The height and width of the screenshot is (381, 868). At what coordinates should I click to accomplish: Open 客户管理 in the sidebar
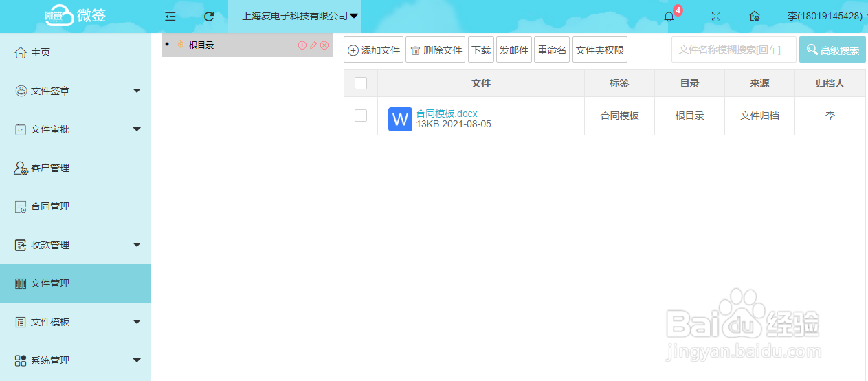coord(76,168)
